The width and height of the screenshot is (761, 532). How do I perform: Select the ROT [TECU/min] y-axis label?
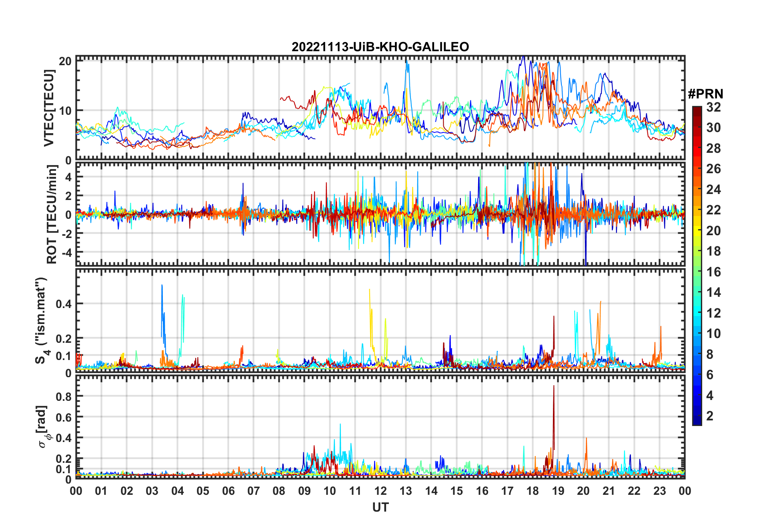[52, 214]
